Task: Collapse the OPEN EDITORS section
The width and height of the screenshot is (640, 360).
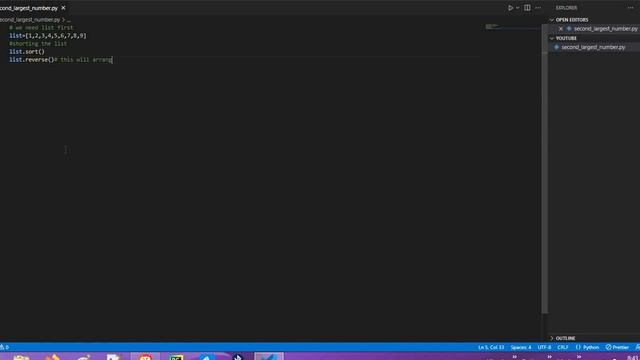Action: [x=552, y=20]
